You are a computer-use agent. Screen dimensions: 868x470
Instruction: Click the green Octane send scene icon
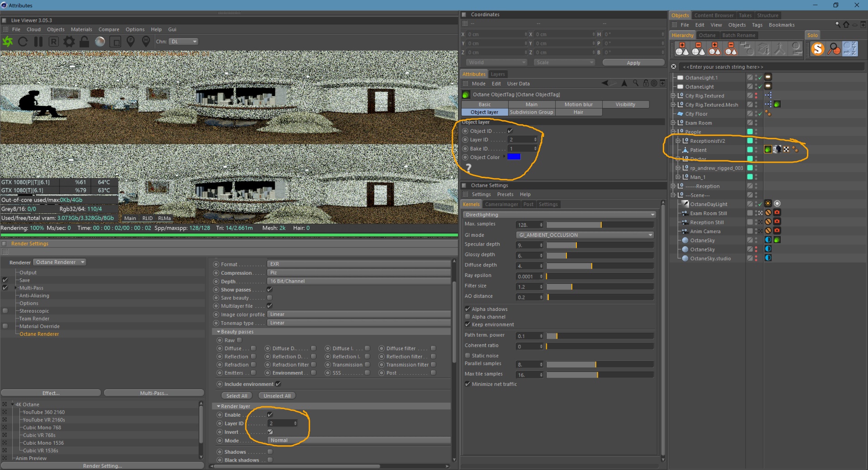point(8,42)
